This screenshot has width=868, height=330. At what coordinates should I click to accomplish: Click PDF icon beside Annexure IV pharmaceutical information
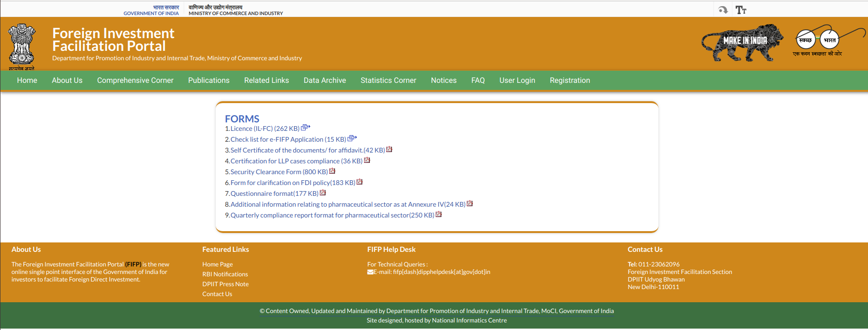[x=470, y=203]
